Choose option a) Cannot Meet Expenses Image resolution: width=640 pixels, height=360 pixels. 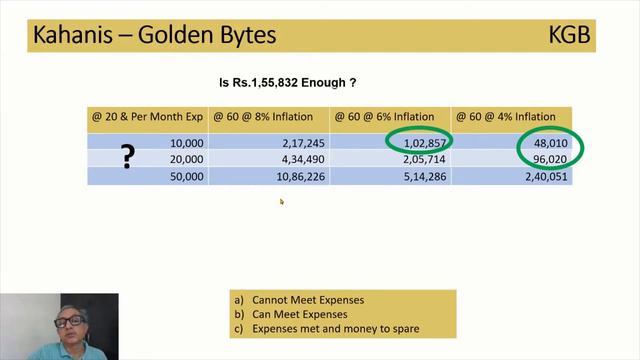point(299,300)
